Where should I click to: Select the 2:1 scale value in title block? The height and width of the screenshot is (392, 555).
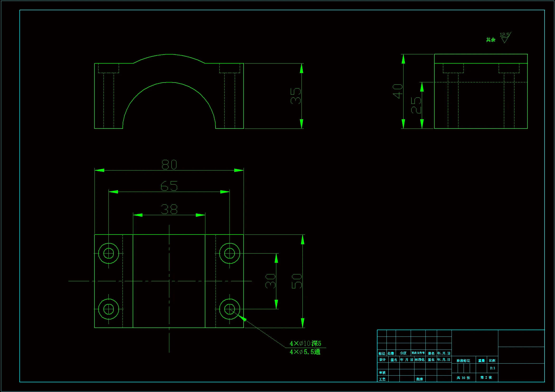click(x=492, y=368)
